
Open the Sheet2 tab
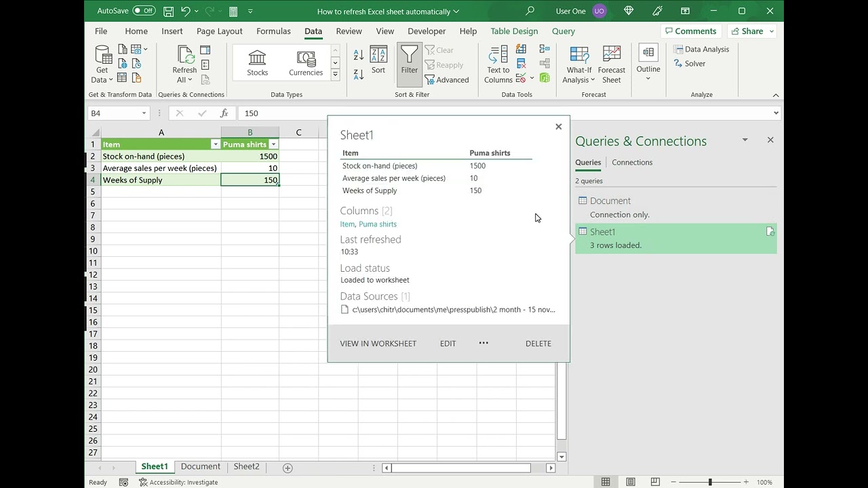pos(246,466)
